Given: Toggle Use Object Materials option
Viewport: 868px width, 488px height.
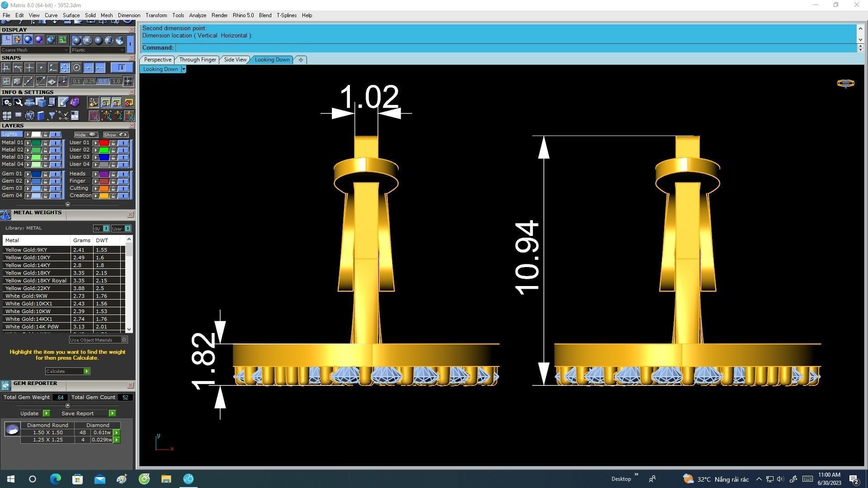Looking at the screenshot, I should coord(98,340).
